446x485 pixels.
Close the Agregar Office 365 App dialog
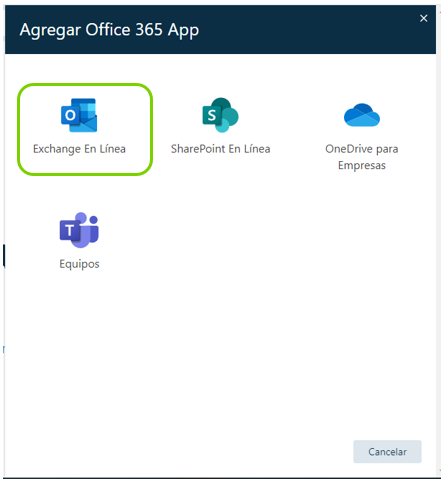click(x=423, y=18)
